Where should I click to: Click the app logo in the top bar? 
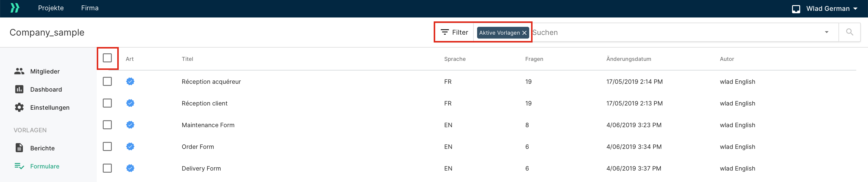[15, 8]
